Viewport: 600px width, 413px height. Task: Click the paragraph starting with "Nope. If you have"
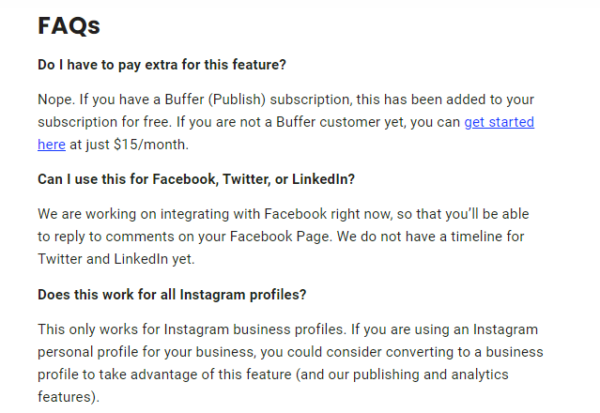click(286, 122)
